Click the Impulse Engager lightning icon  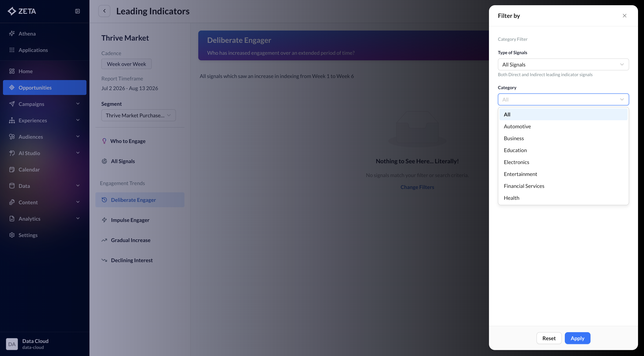coord(104,220)
